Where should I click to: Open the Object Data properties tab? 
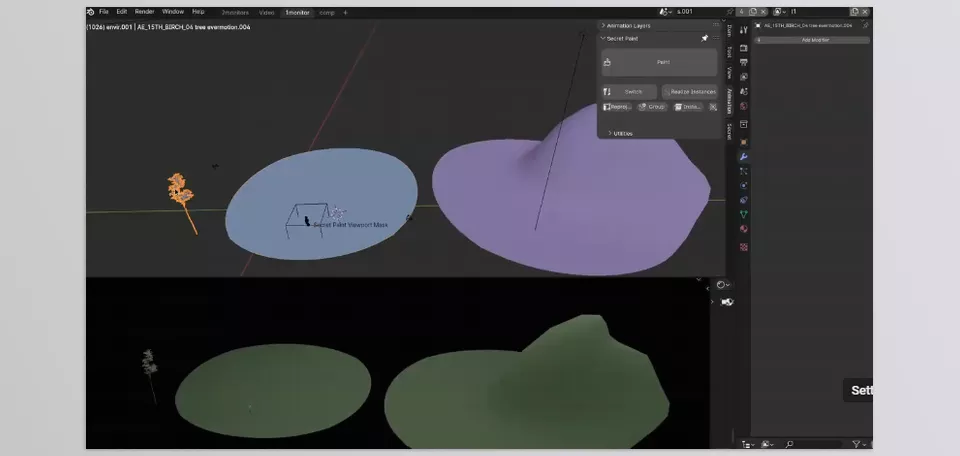(x=743, y=215)
